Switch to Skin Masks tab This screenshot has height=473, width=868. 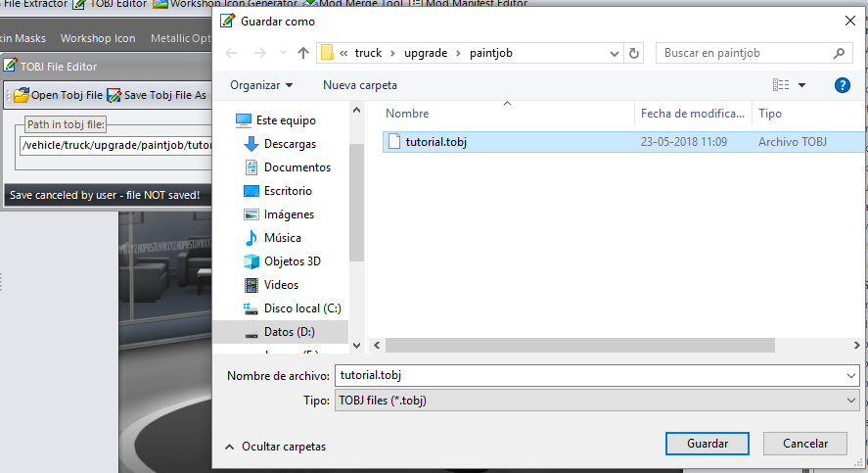tap(23, 38)
